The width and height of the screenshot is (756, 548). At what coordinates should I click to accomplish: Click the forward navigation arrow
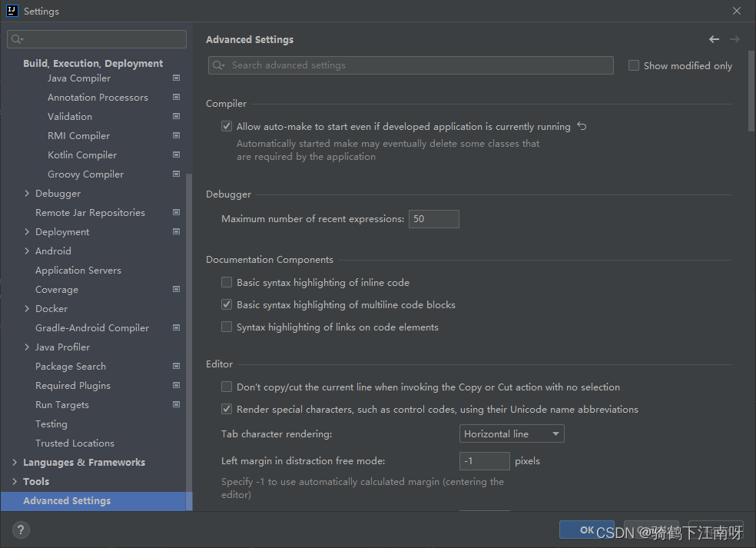[x=734, y=38]
